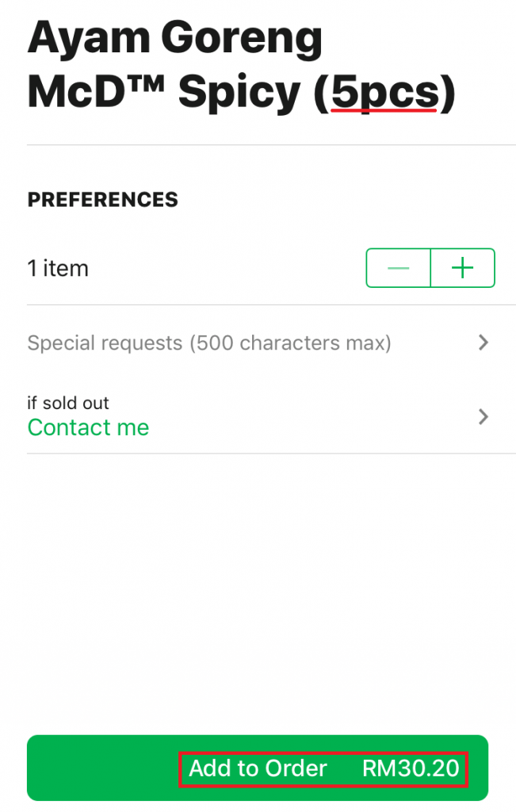This screenshot has width=516, height=812.
Task: Tap the RM30.20 price on the button
Action: (411, 768)
